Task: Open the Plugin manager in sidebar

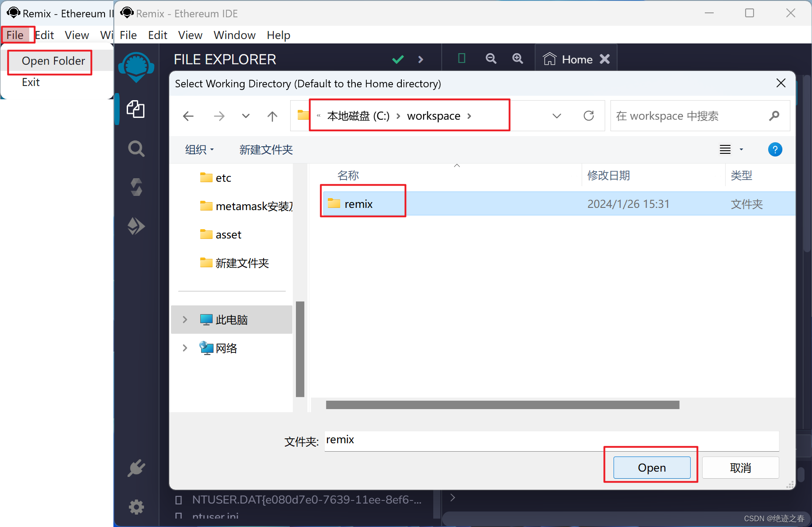Action: click(x=136, y=468)
